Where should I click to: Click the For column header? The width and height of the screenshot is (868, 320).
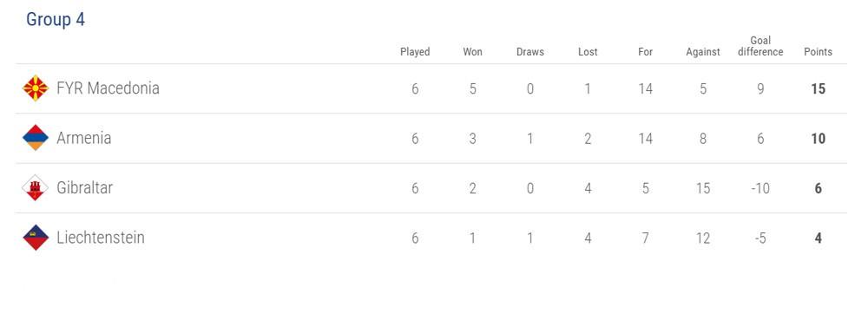tap(646, 52)
